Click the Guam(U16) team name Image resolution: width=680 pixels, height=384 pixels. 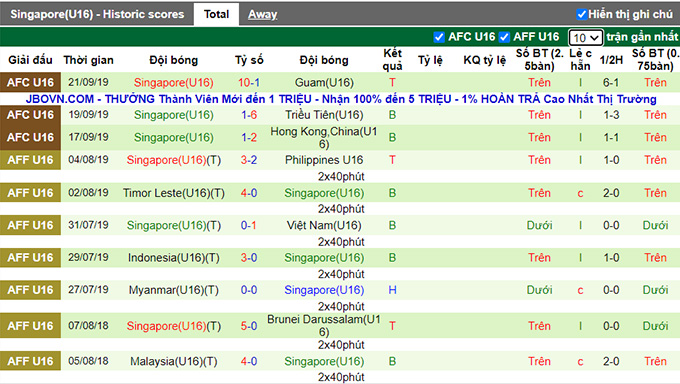tap(324, 82)
